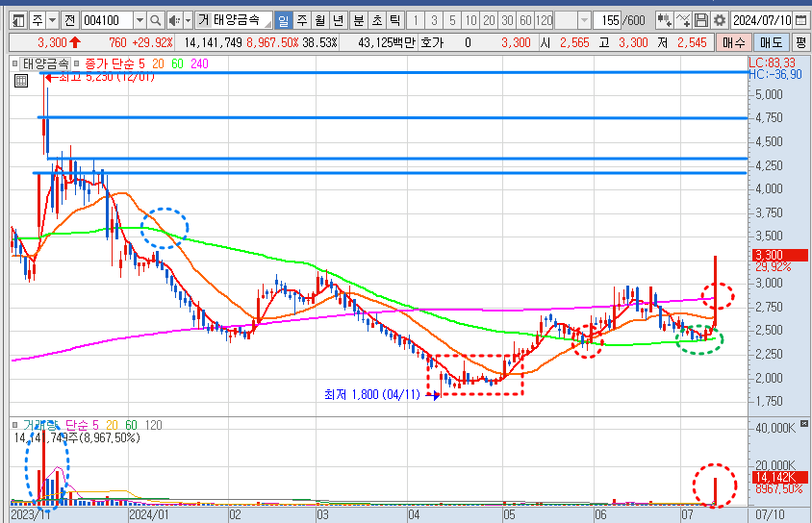Image resolution: width=812 pixels, height=523 pixels.
Task: Click the 거래량 volume panel label
Action: (39, 425)
